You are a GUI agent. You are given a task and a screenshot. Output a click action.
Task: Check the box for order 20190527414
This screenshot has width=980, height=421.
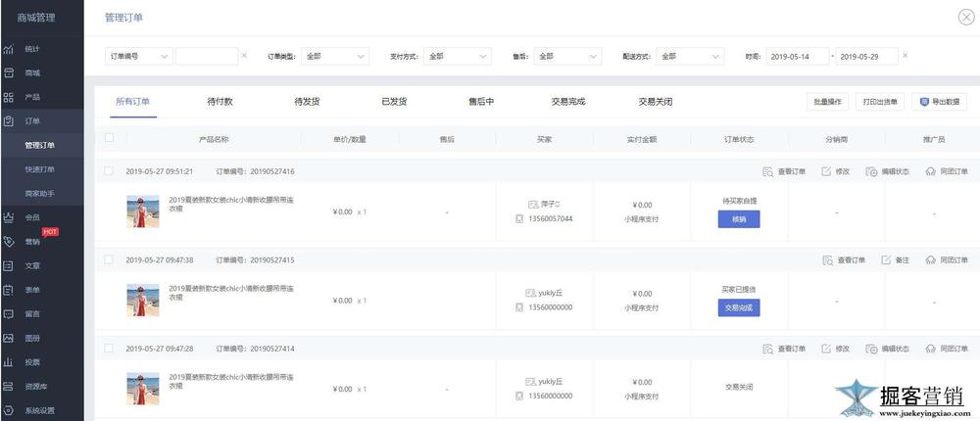tap(110, 348)
